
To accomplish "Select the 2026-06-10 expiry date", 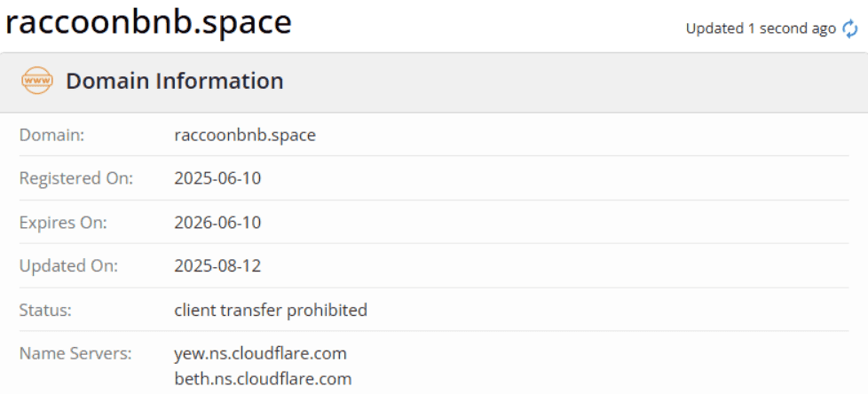I will [x=217, y=222].
